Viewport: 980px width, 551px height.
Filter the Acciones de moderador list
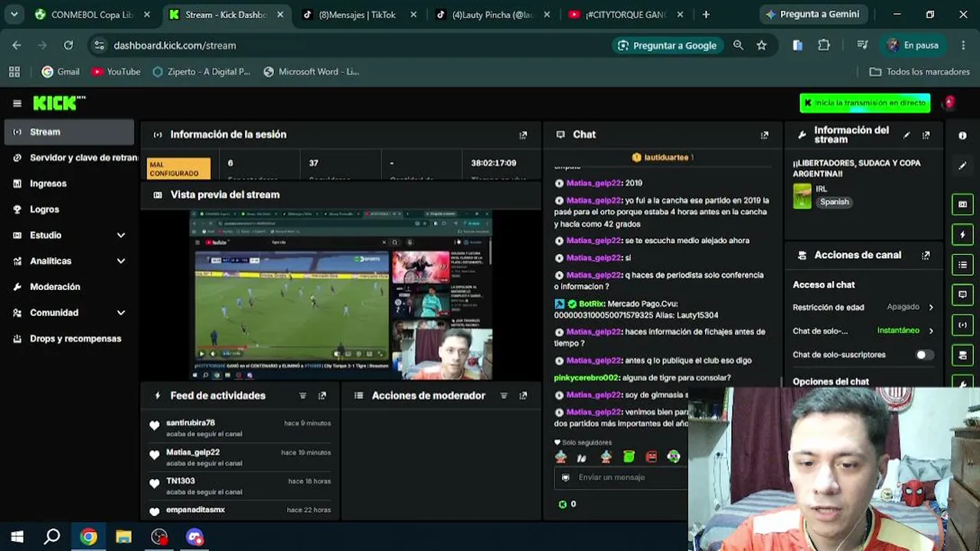tap(504, 396)
